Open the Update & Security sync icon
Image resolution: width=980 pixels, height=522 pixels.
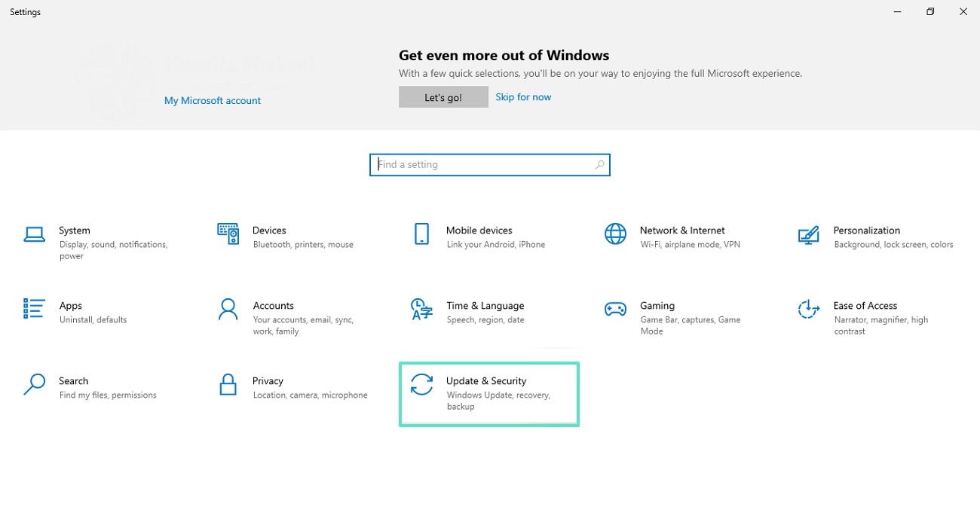pos(421,384)
